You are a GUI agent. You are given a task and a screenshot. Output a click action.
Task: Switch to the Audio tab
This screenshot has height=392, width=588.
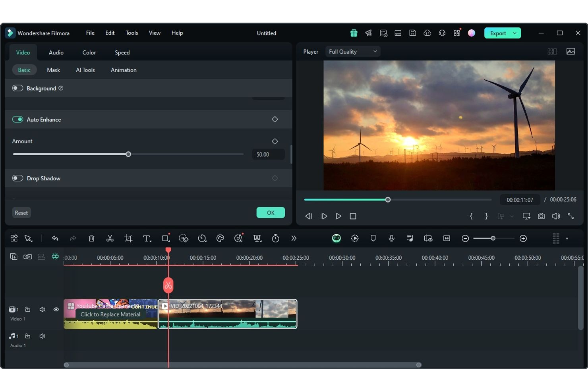pyautogui.click(x=56, y=52)
